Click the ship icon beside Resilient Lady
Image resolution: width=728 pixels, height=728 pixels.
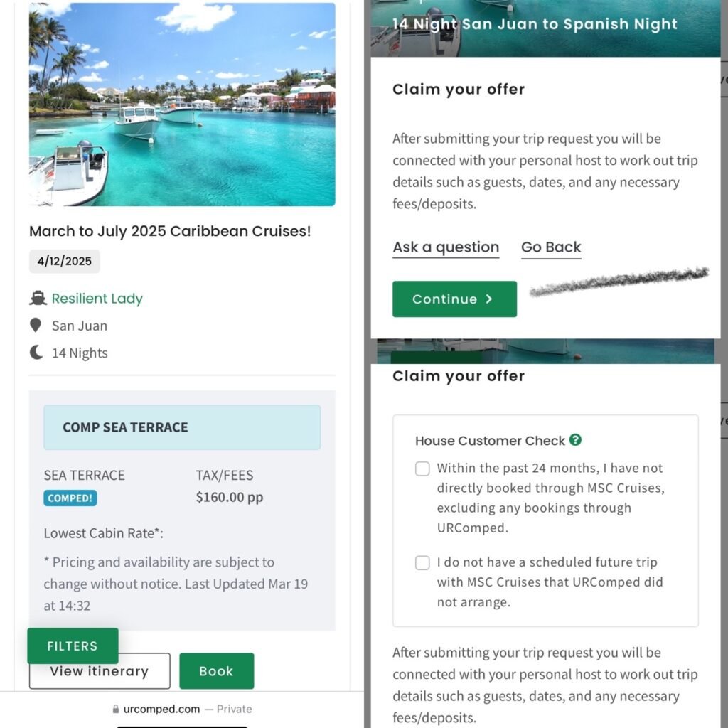(x=38, y=299)
